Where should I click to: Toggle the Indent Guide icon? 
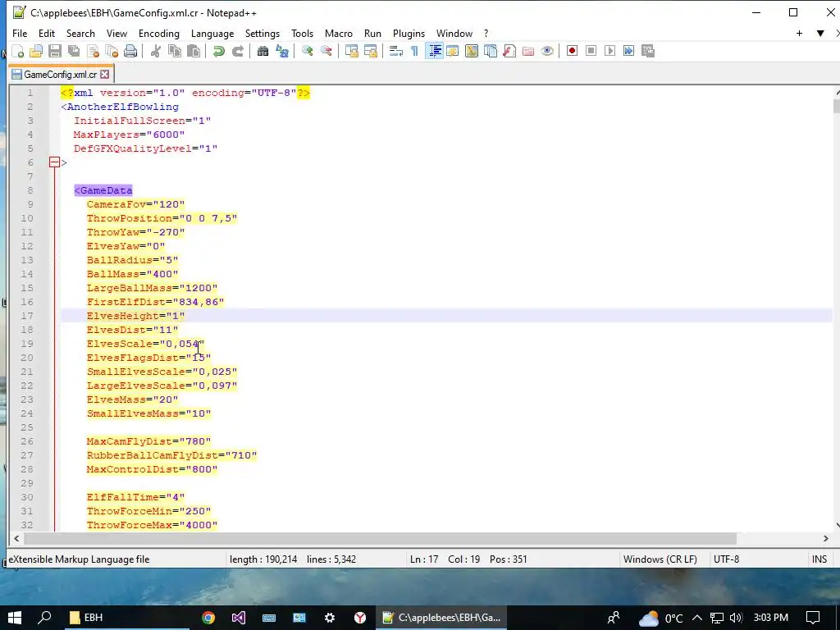(435, 51)
